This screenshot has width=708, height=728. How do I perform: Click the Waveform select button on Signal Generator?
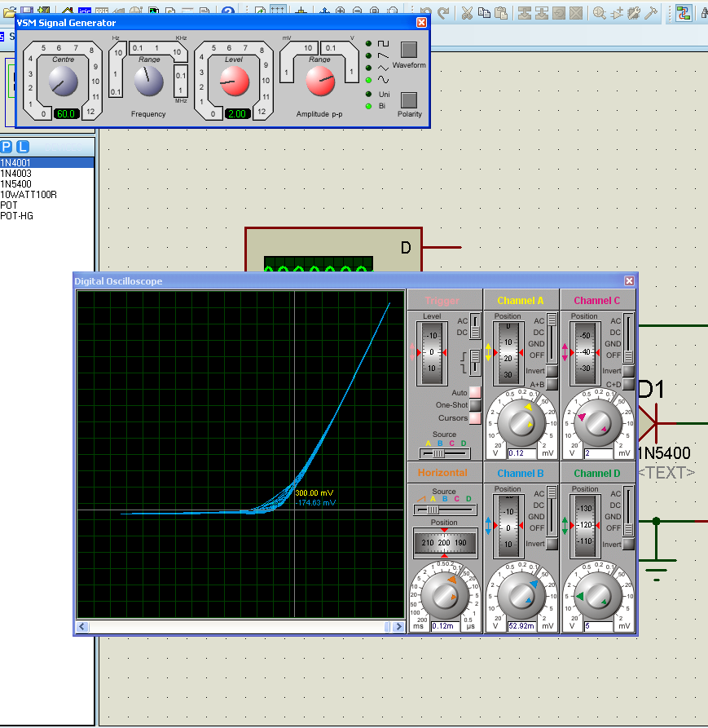pyautogui.click(x=409, y=50)
